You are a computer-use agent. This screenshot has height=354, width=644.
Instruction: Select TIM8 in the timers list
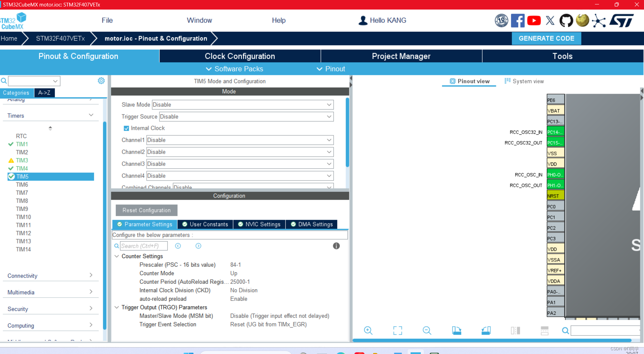22,201
